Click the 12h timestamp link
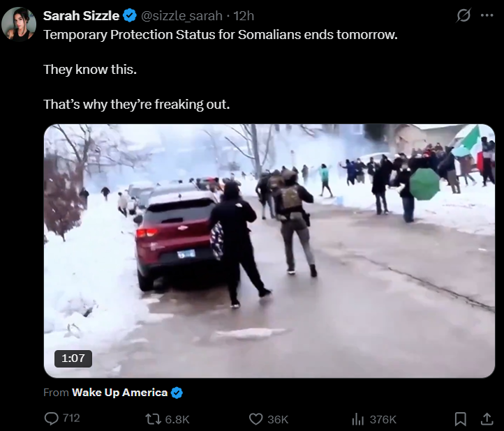 pos(244,16)
